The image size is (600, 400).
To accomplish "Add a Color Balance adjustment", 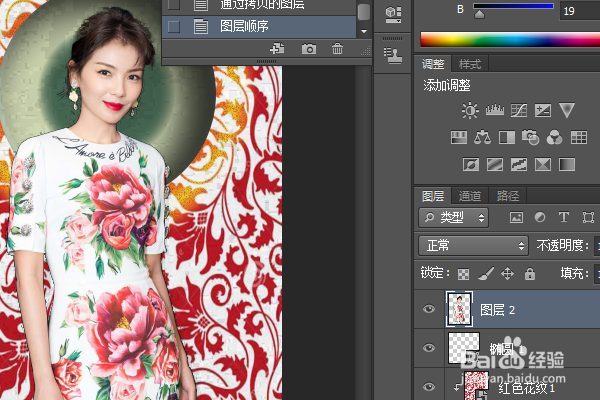I will pyautogui.click(x=482, y=137).
